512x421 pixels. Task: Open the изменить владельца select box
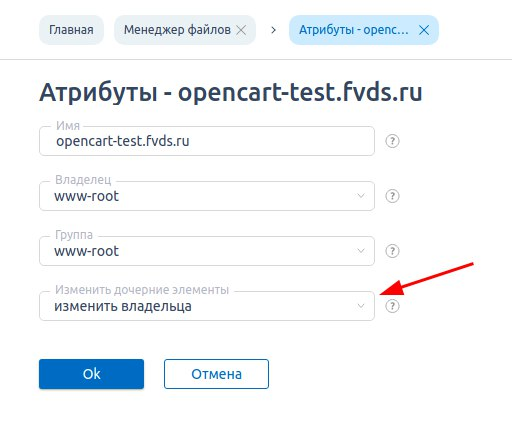point(207,306)
